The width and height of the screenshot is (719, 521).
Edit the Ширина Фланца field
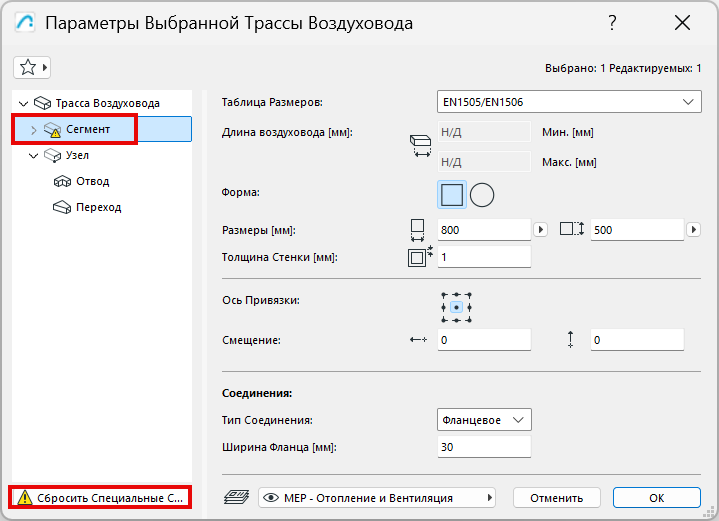484,447
